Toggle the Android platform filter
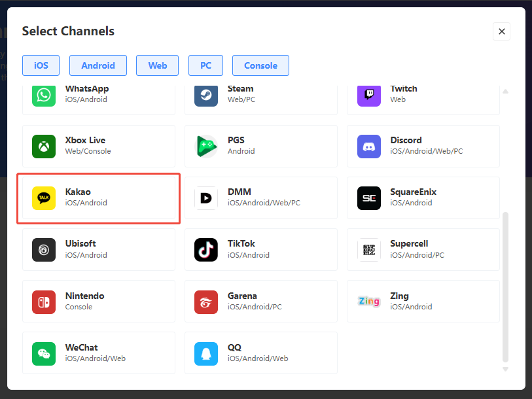The width and height of the screenshot is (532, 399). 98,65
